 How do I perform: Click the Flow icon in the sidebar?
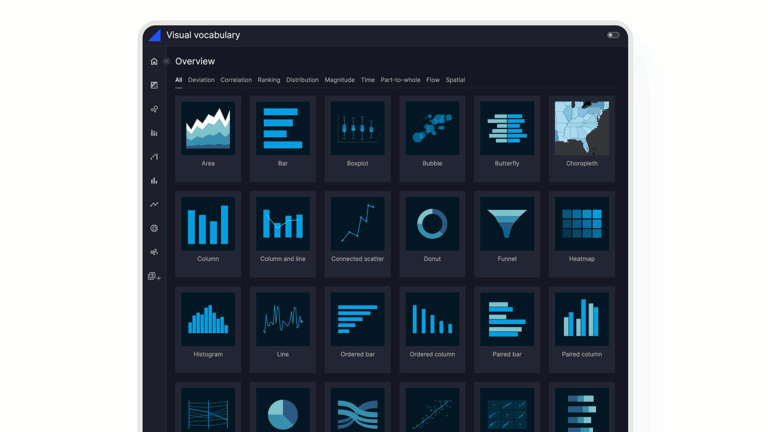click(154, 253)
